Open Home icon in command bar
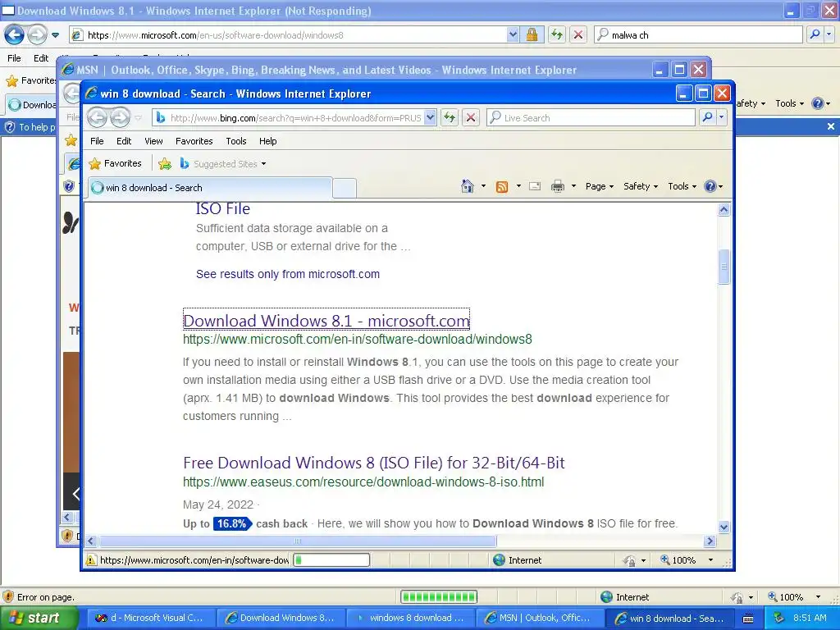This screenshot has width=840, height=630. click(x=467, y=186)
